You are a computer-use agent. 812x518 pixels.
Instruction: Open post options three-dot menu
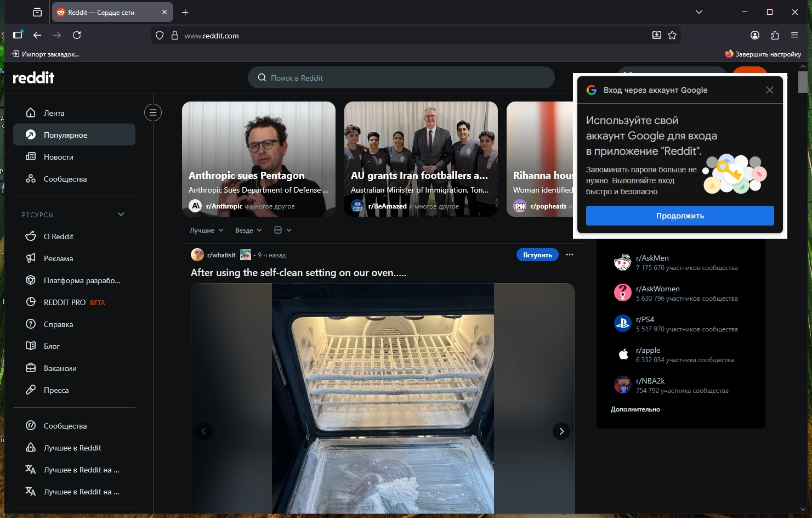coord(570,255)
